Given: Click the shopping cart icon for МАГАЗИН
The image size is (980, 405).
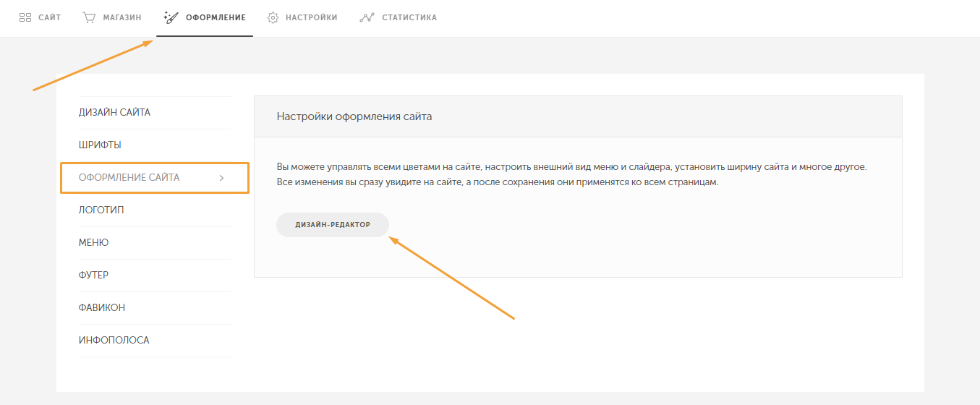Looking at the screenshot, I should click(x=89, y=17).
